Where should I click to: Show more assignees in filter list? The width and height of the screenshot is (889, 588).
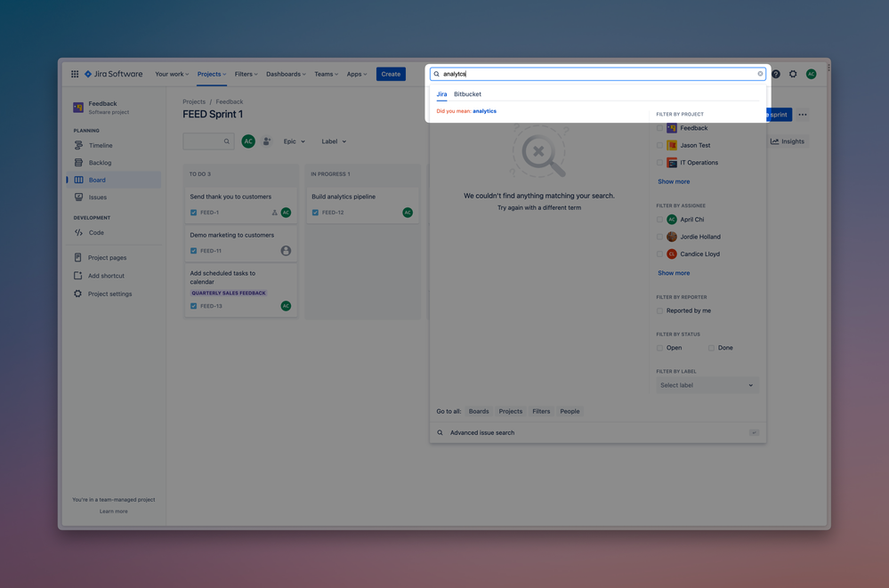point(674,273)
